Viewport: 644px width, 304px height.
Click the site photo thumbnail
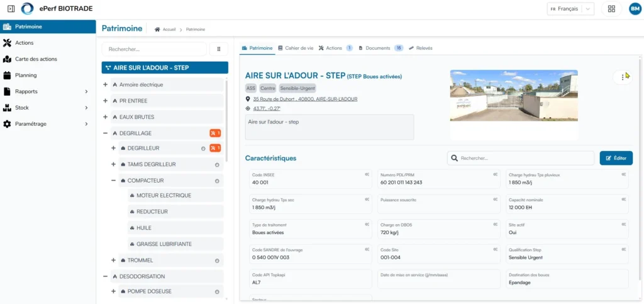tap(514, 95)
